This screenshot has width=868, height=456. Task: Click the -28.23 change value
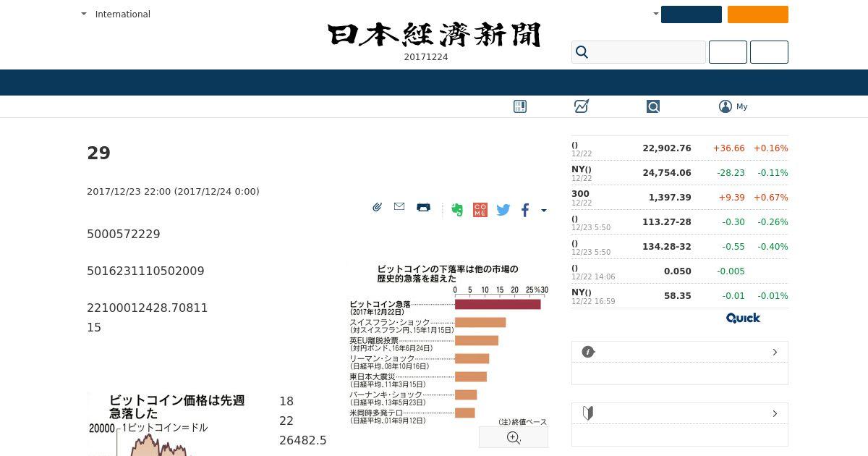[x=731, y=173]
